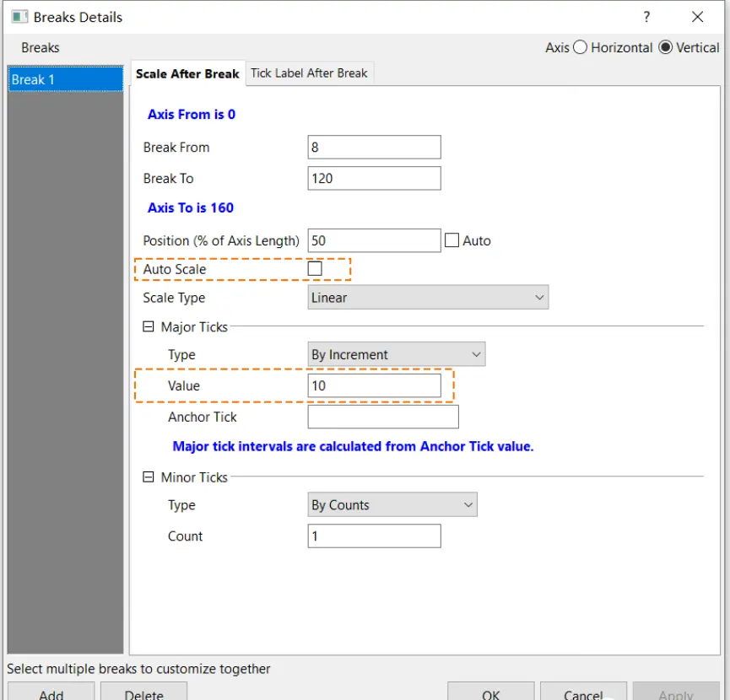This screenshot has height=700, width=730.
Task: Open the help question mark button
Action: (x=646, y=17)
